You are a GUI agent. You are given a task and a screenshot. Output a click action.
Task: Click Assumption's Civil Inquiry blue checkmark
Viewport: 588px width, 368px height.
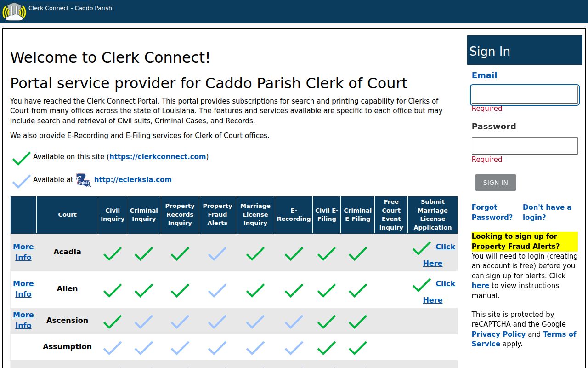tap(113, 348)
